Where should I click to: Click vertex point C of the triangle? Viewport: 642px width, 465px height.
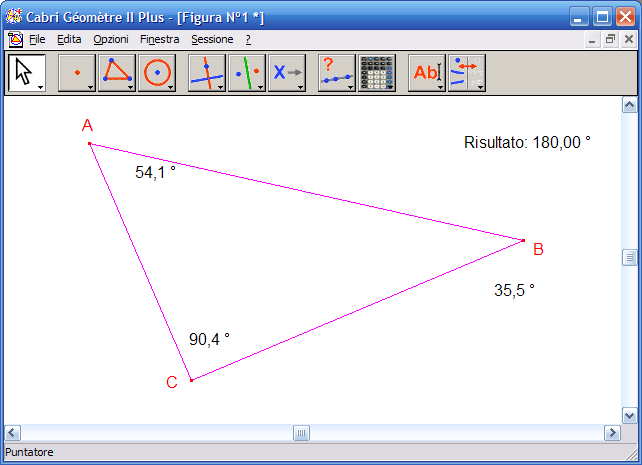[x=191, y=380]
